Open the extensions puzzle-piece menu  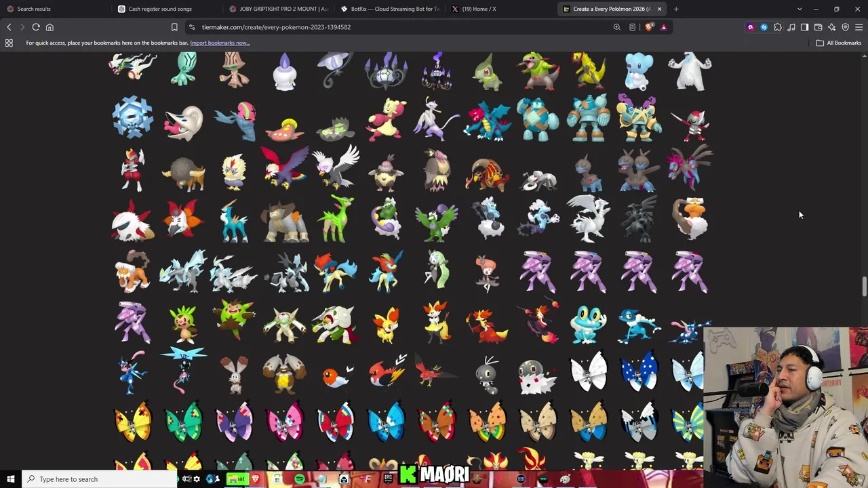coord(778,27)
